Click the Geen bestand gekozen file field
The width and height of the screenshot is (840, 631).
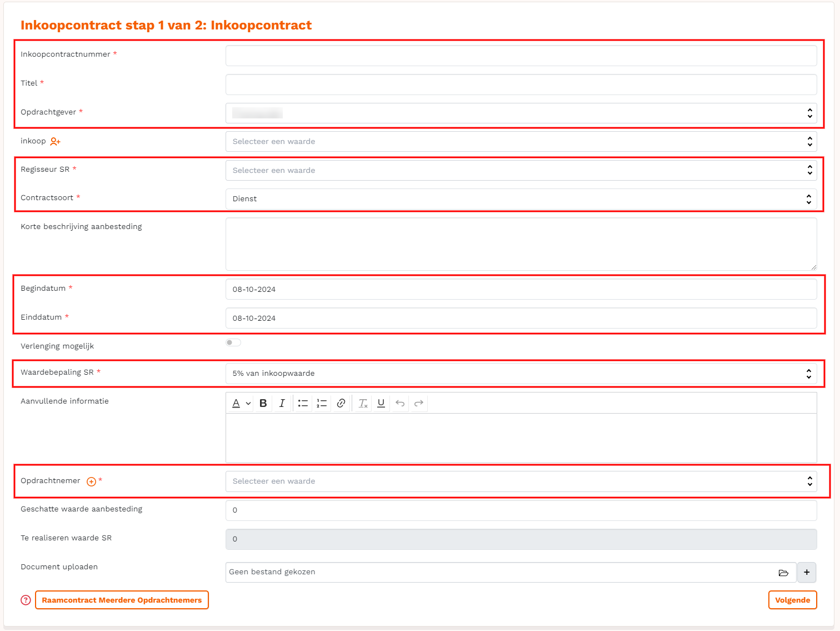511,572
